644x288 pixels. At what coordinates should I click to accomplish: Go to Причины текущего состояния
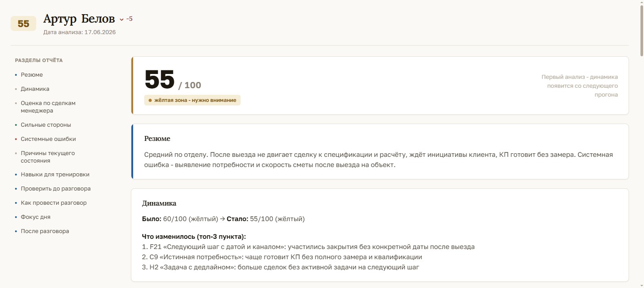click(x=48, y=157)
